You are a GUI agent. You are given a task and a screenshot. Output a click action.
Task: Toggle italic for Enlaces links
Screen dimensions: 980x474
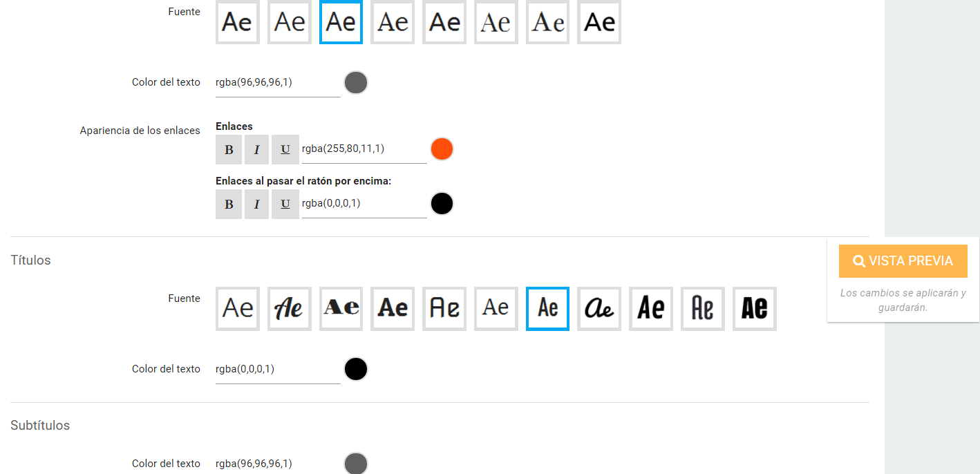click(256, 149)
